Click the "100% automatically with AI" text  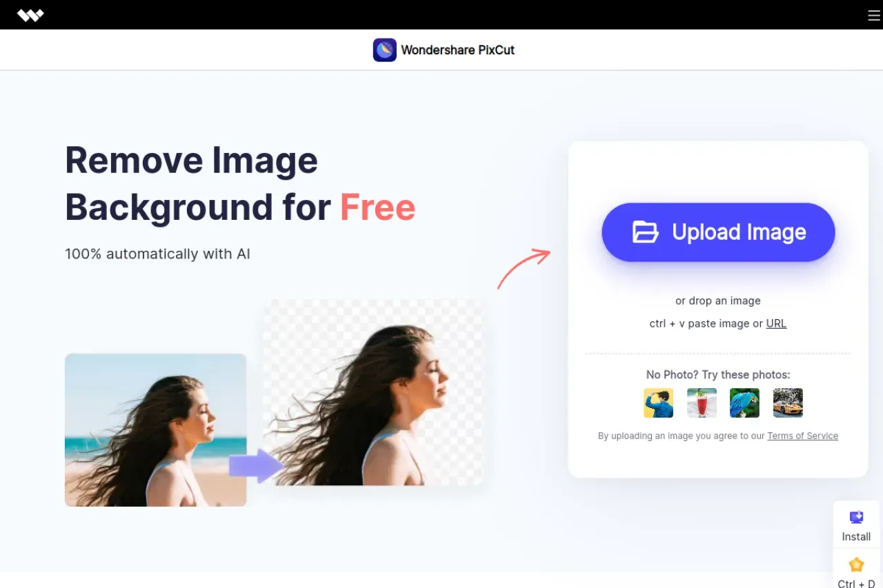(x=157, y=254)
